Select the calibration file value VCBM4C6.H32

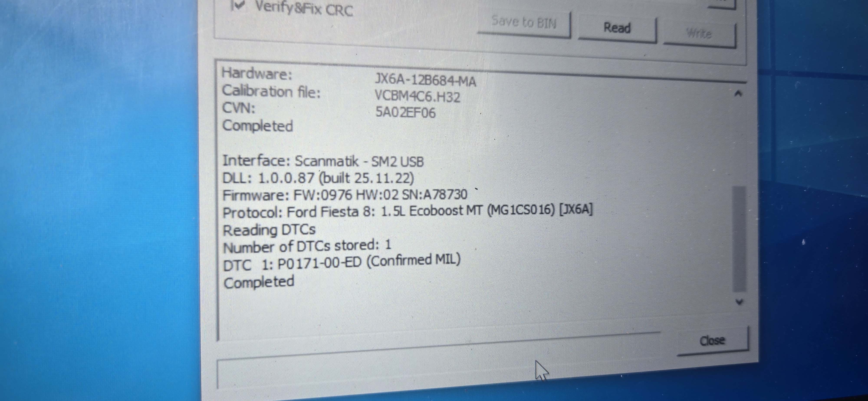pyautogui.click(x=418, y=97)
